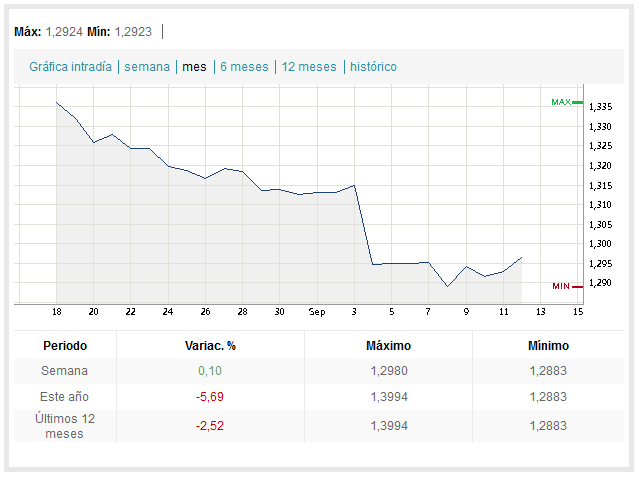Click the Periodo column header
This screenshot has width=639, height=477.
65,345
